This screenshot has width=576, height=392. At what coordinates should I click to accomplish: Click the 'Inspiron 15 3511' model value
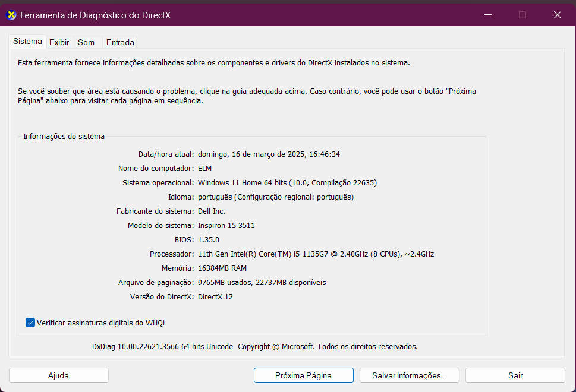(226, 226)
